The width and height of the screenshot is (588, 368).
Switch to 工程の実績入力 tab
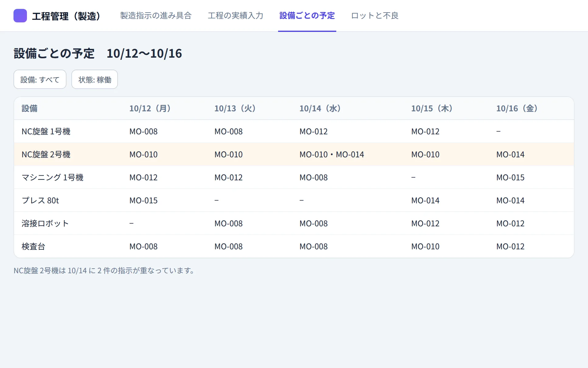tap(236, 16)
